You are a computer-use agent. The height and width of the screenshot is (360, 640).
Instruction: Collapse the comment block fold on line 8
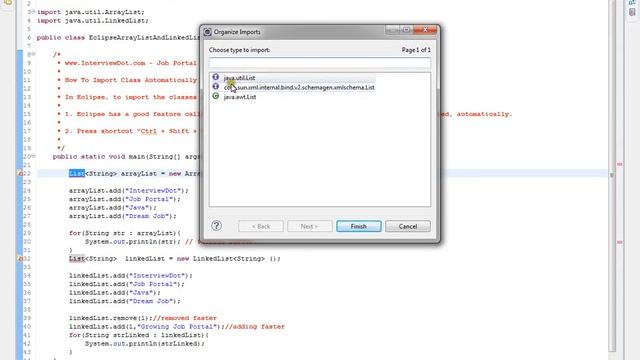pos(33,54)
